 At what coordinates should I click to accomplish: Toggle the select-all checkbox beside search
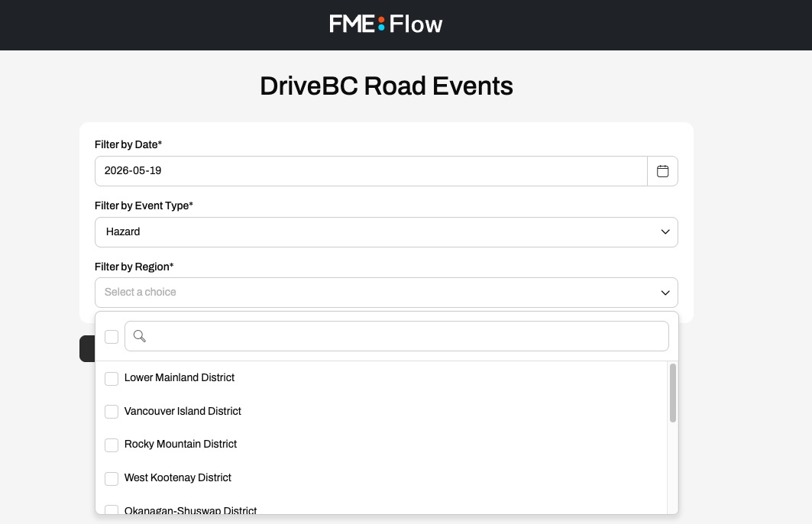(x=112, y=337)
